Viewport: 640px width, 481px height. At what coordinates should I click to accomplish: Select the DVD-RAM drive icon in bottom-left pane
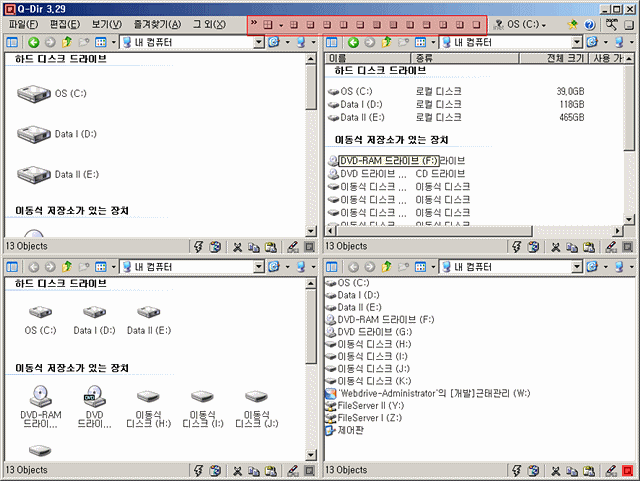coord(39,397)
